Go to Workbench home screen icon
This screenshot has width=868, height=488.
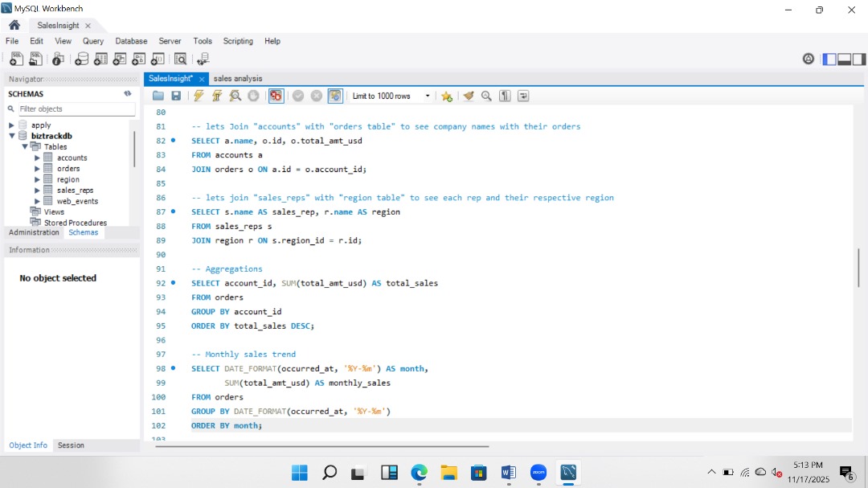(x=14, y=25)
